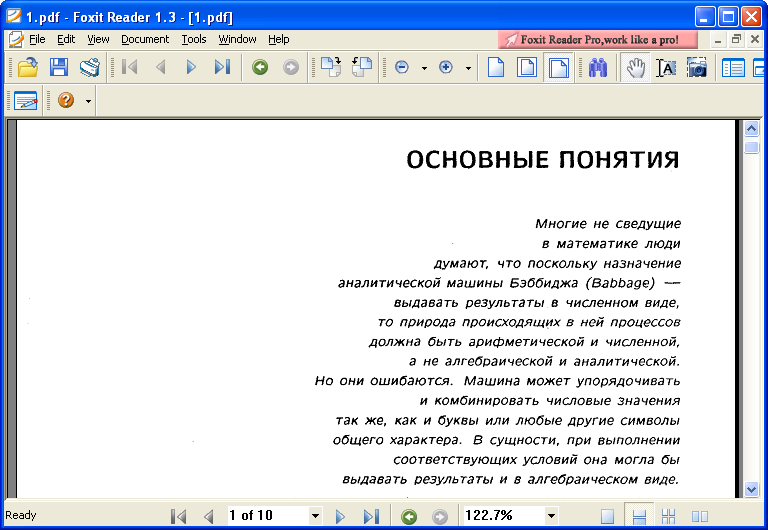Switch to continuous facing layout
Screen dimensions: 768x530
(669, 516)
